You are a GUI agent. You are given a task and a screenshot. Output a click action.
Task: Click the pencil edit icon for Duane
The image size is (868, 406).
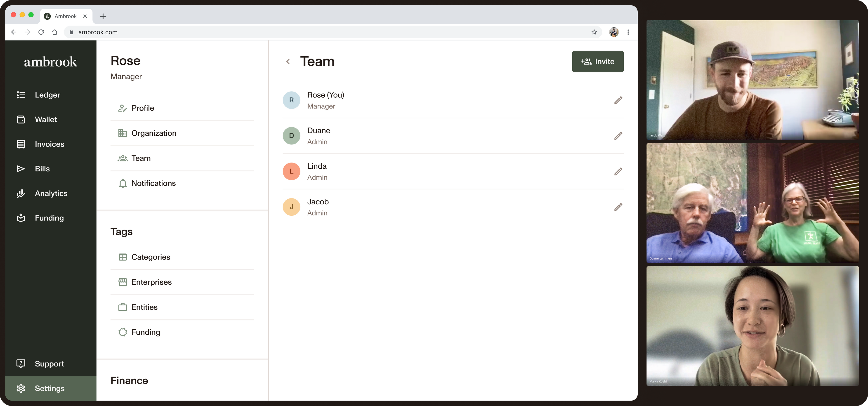(x=618, y=136)
